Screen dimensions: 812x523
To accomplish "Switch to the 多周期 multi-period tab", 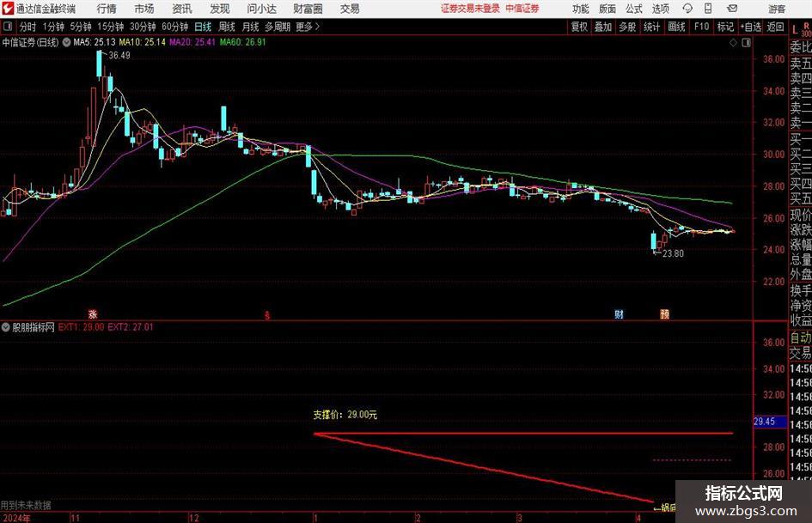I will 277,27.
